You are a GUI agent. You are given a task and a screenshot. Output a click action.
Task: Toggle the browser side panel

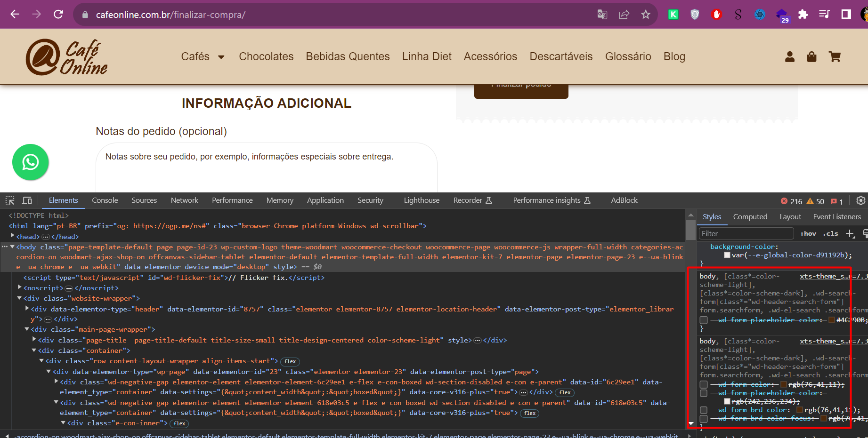click(846, 15)
